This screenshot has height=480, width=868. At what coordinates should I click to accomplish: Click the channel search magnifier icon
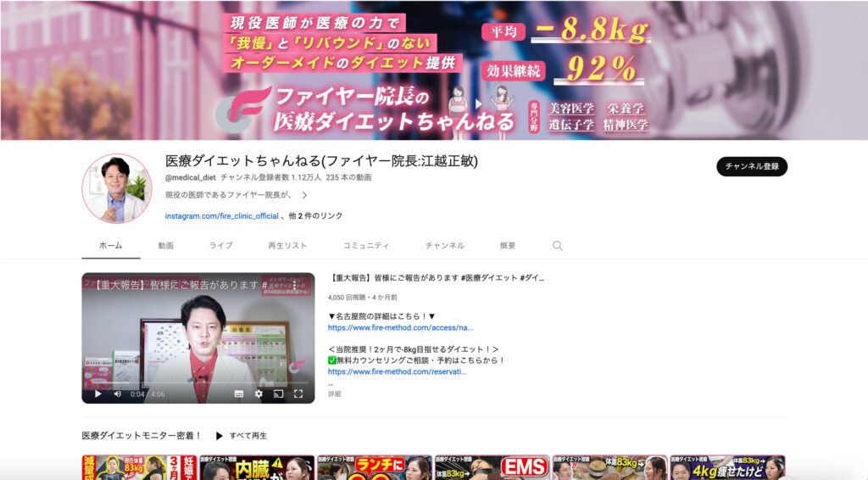(x=557, y=246)
